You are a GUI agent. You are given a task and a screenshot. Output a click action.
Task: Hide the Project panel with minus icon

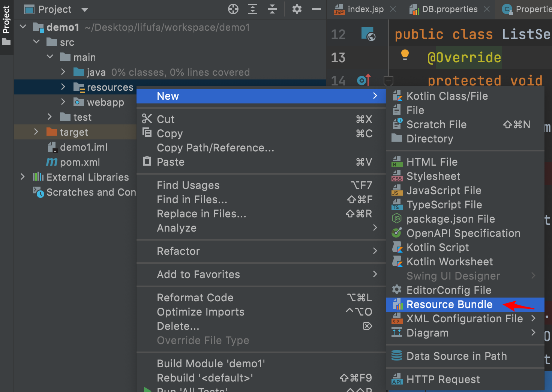[316, 9]
